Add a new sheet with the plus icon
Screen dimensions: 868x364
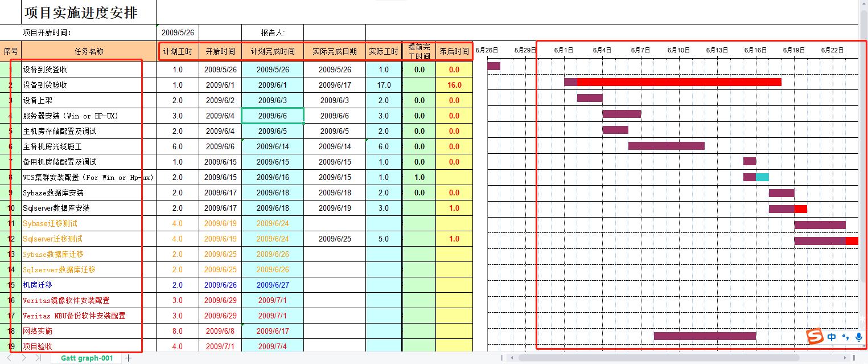(129, 358)
